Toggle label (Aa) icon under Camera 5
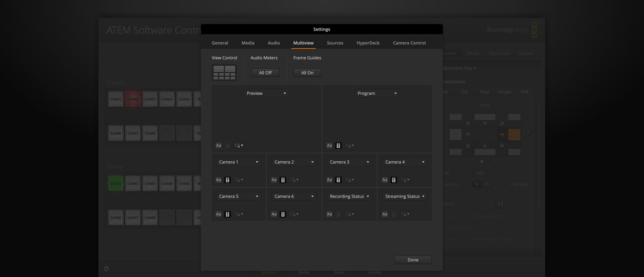644x277 pixels. pos(218,214)
